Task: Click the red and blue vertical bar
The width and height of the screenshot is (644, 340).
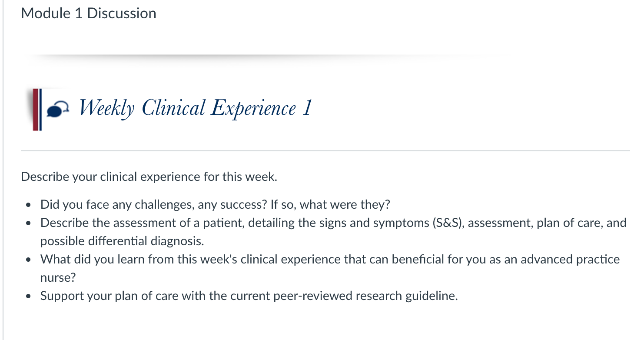Action: (37, 110)
